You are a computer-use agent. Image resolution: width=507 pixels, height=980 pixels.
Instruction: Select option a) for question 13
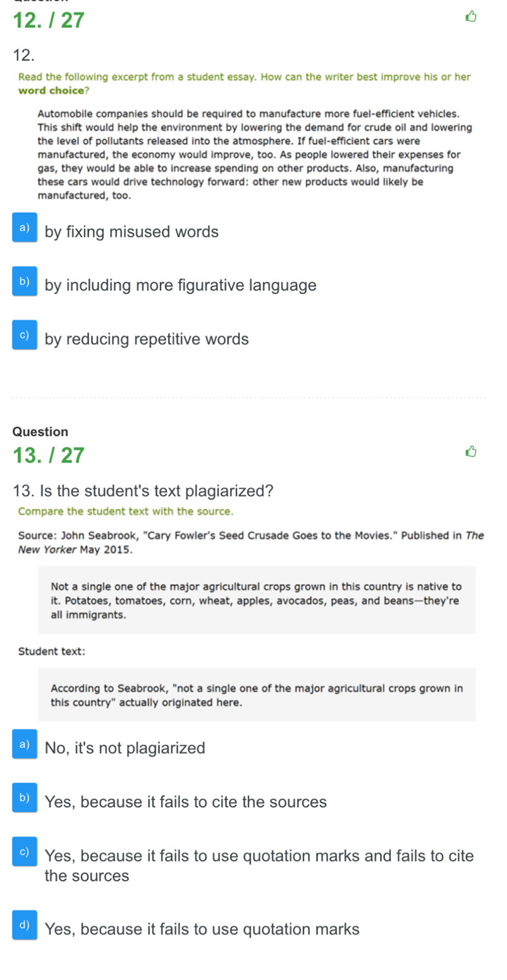[25, 745]
